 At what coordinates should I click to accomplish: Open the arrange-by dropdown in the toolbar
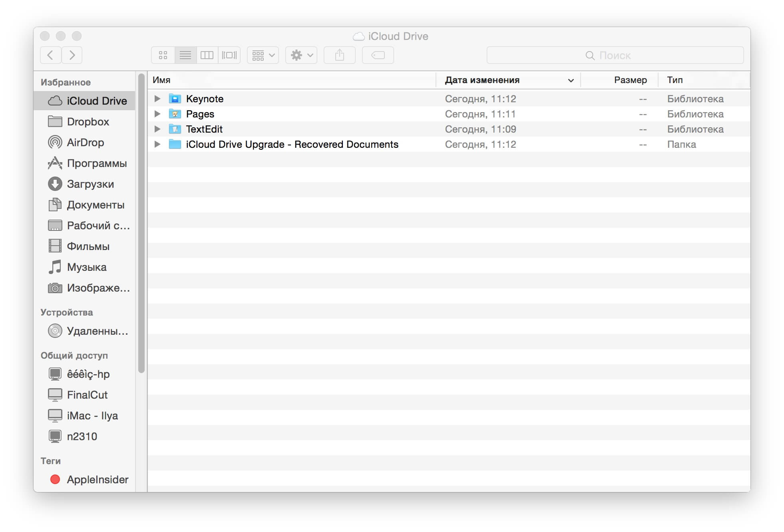click(x=262, y=55)
